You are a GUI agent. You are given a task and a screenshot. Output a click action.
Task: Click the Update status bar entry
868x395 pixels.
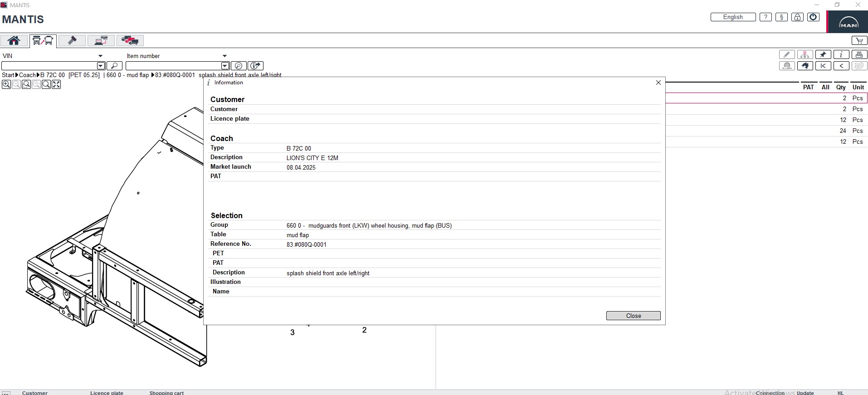pyautogui.click(x=805, y=393)
